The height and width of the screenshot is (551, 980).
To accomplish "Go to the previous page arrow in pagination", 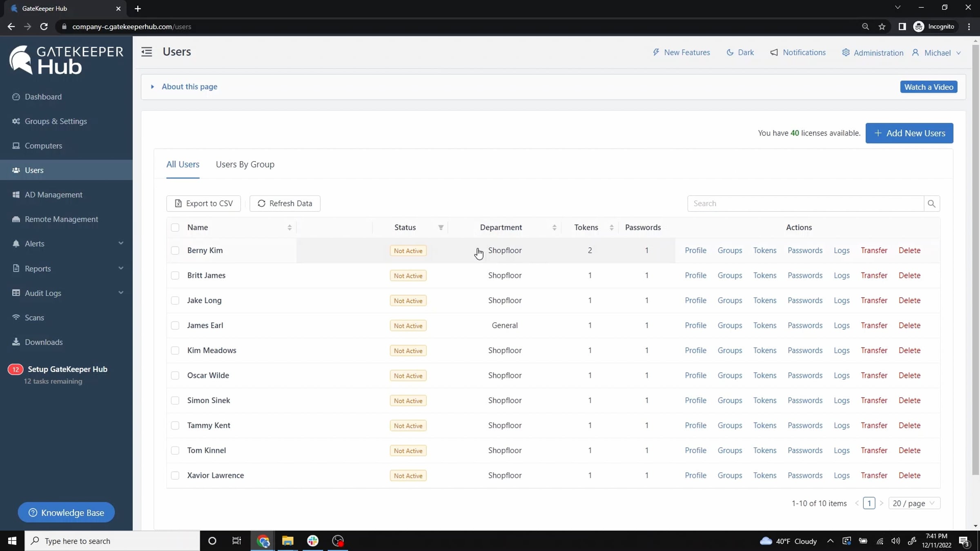I will tap(857, 503).
